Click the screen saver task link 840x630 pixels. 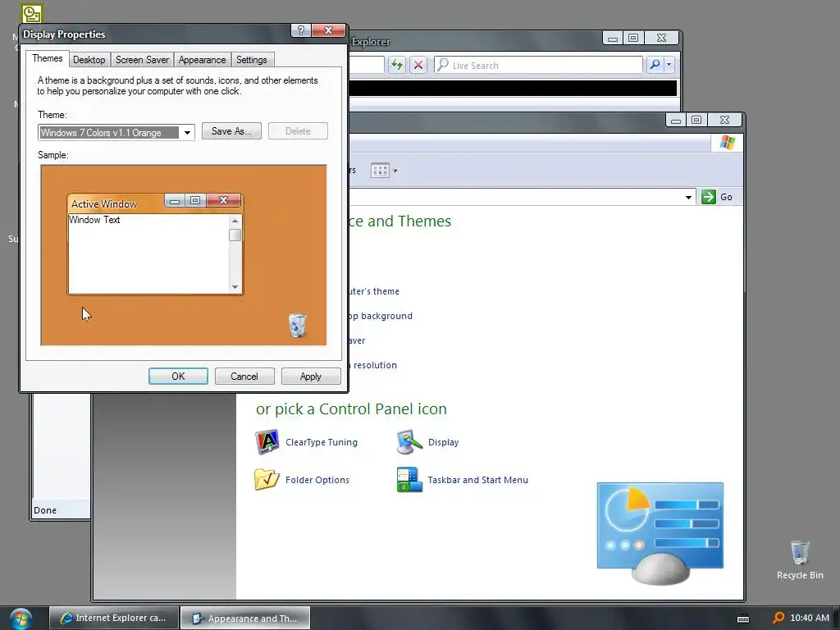click(358, 340)
